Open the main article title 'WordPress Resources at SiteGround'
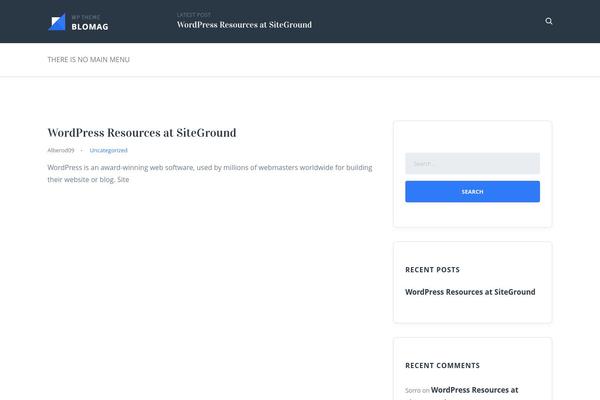 pos(142,133)
